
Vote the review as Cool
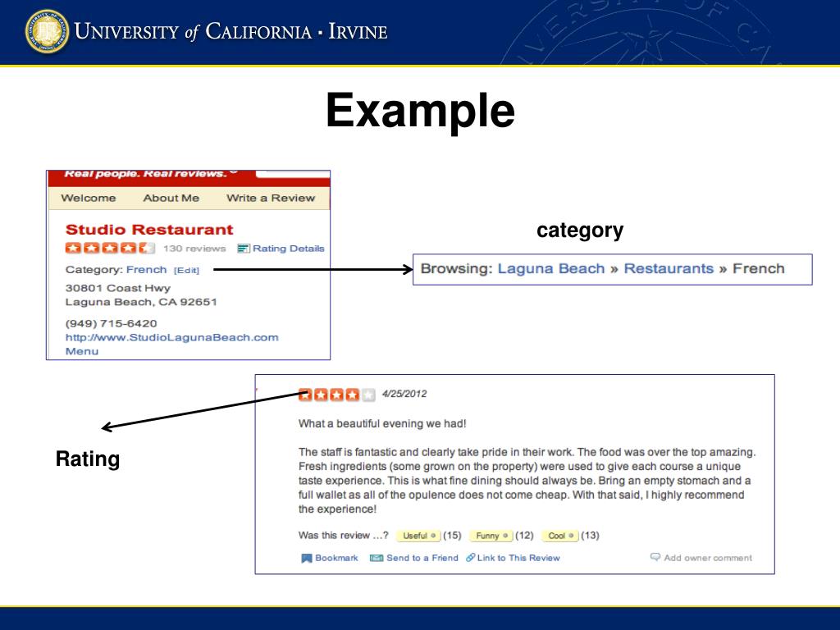click(x=559, y=536)
